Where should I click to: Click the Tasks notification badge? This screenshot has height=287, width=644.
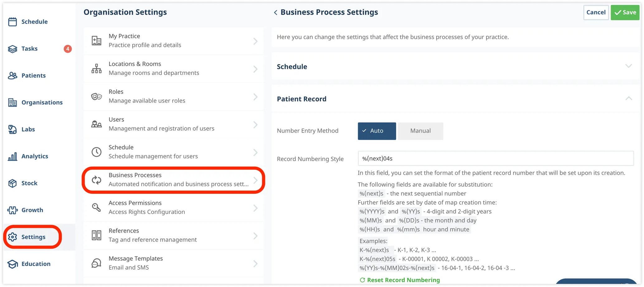point(68,49)
